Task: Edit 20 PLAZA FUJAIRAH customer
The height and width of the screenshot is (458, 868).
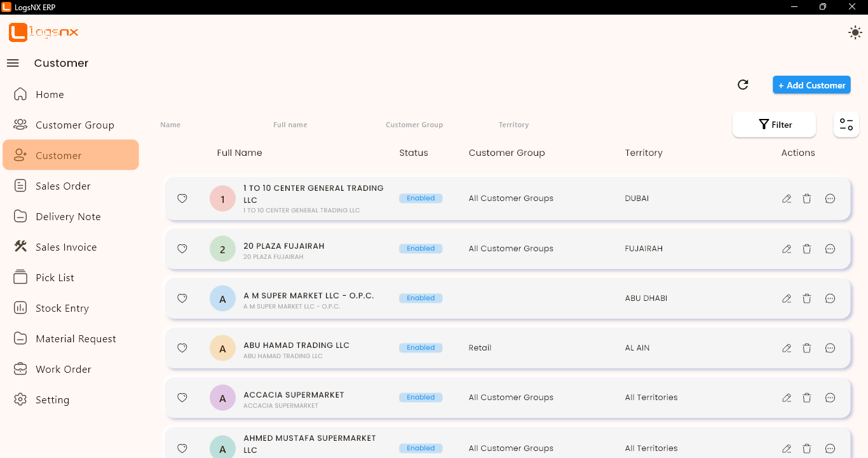Action: click(787, 249)
